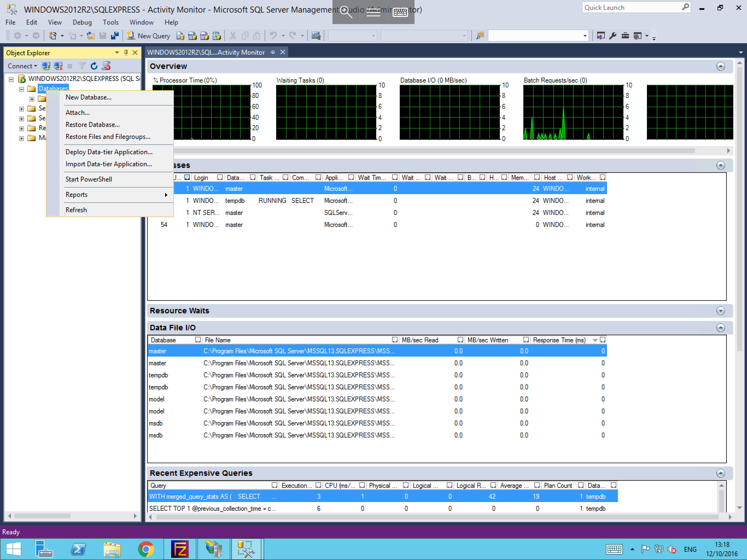Open the Connect dropdown in Object Explorer
Screen dimensions: 747x560
[x=22, y=66]
